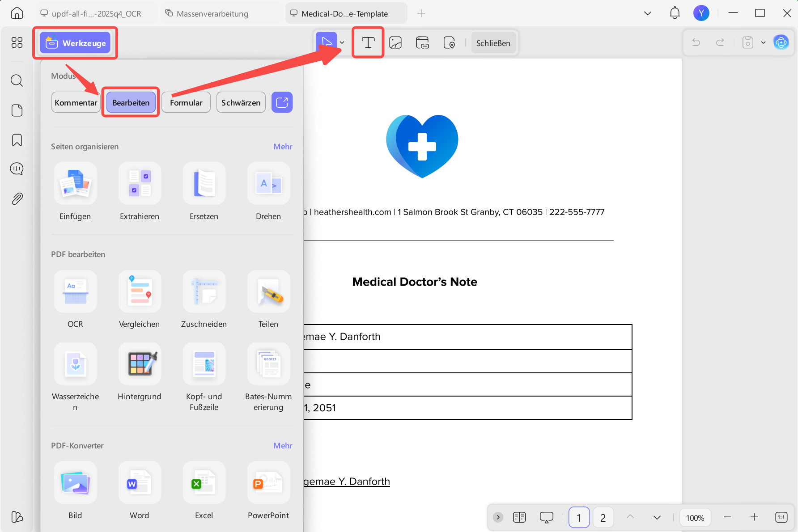The image size is (798, 532).
Task: Open the notifications bell
Action: [x=675, y=13]
